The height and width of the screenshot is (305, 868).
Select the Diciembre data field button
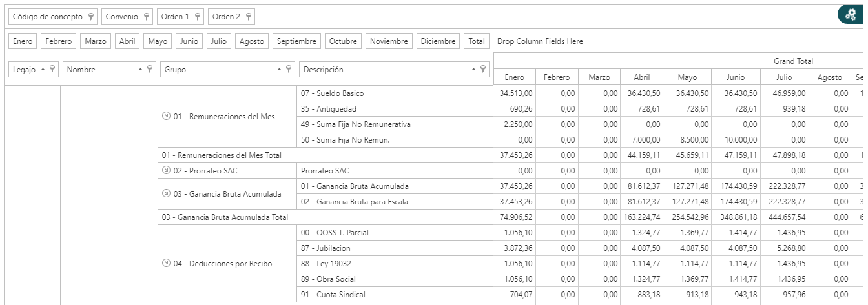click(438, 41)
